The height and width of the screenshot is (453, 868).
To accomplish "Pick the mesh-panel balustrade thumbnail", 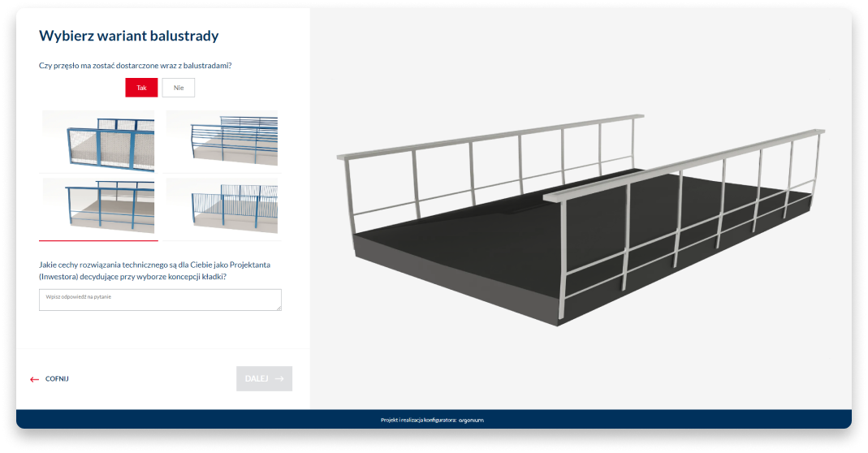I will (x=98, y=141).
